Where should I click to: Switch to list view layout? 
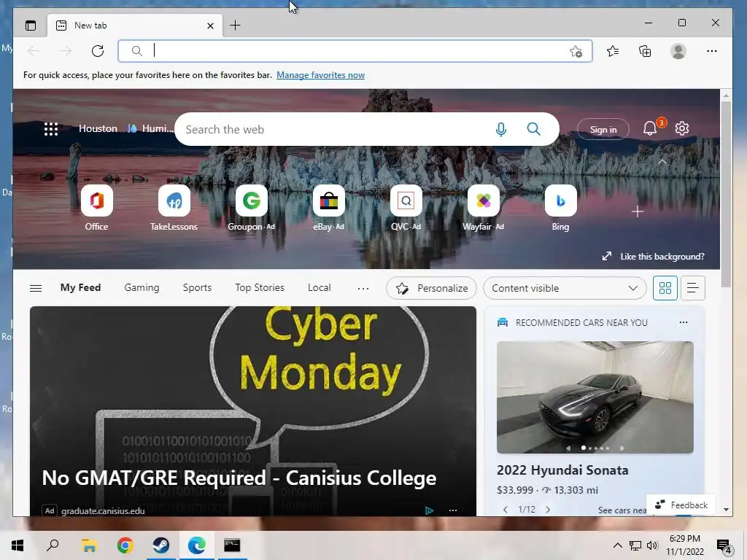[x=693, y=288]
